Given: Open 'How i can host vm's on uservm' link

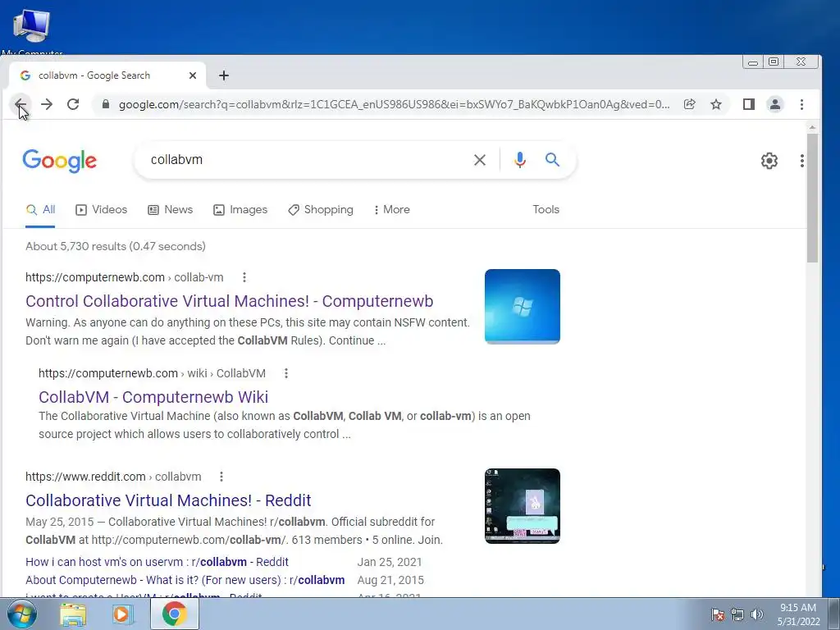Looking at the screenshot, I should tap(157, 562).
